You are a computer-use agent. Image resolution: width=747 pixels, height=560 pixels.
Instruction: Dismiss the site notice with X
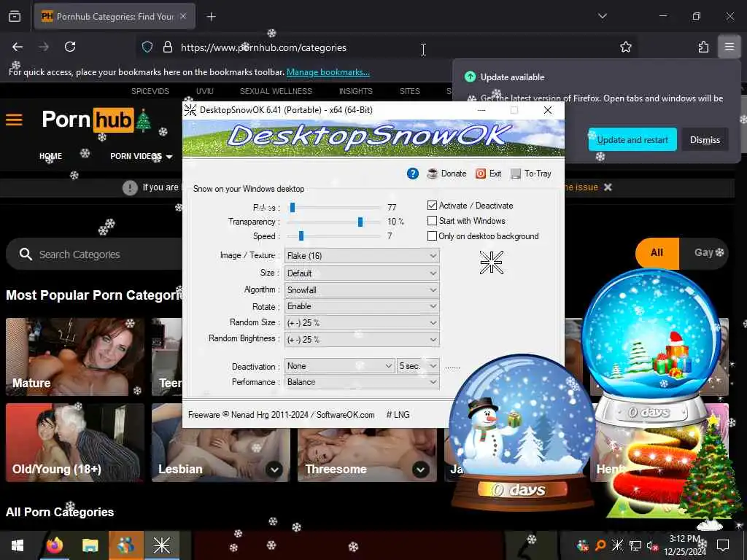pos(608,187)
